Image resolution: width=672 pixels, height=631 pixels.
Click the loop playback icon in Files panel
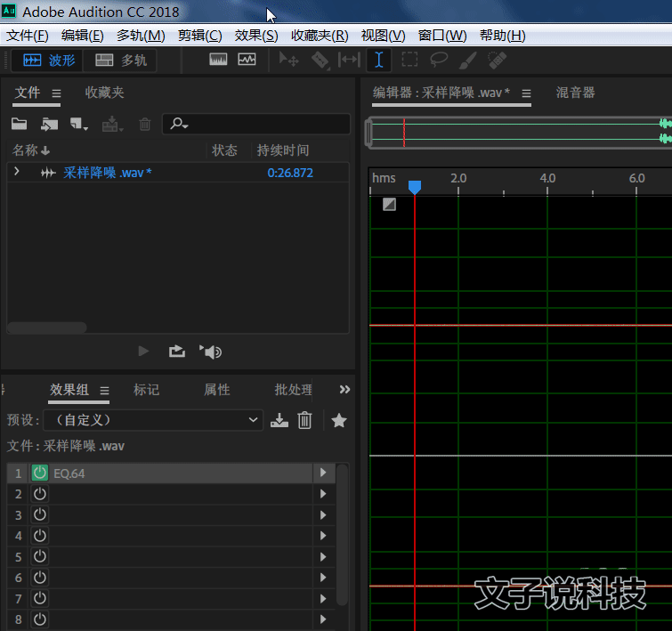tap(176, 352)
